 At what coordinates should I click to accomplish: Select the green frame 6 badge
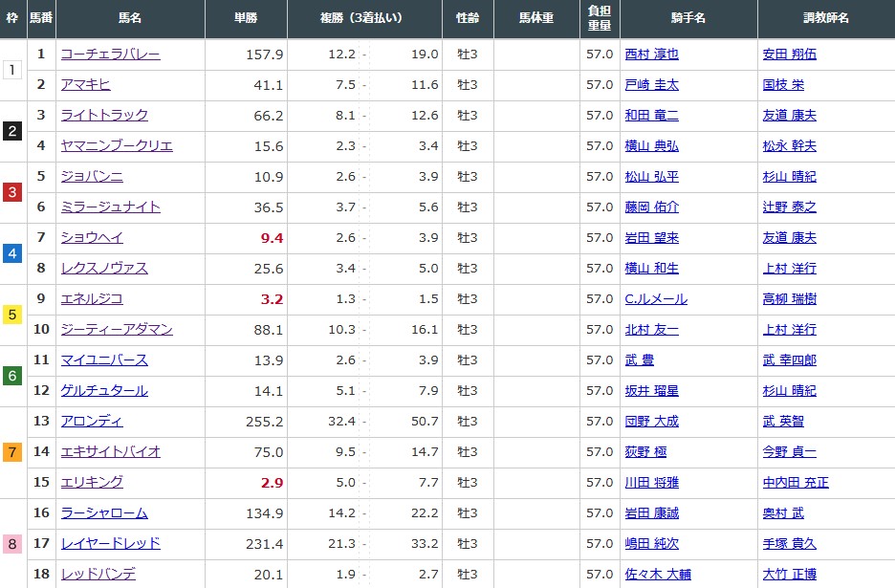pos(12,376)
